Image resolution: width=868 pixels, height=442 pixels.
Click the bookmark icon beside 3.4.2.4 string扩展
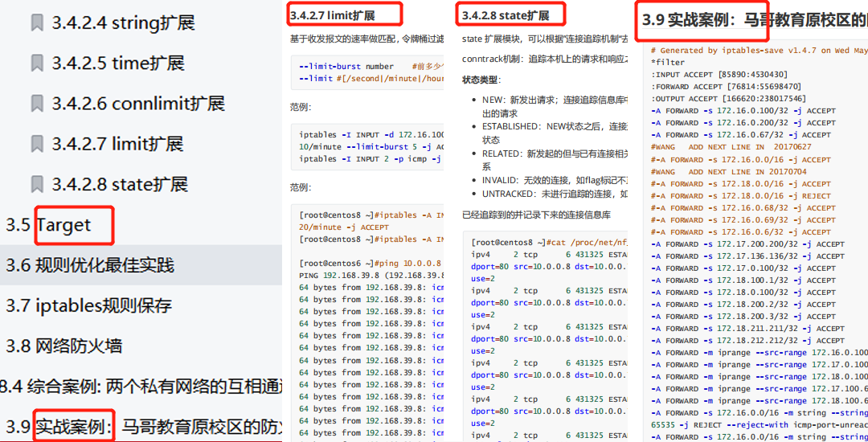36,23
